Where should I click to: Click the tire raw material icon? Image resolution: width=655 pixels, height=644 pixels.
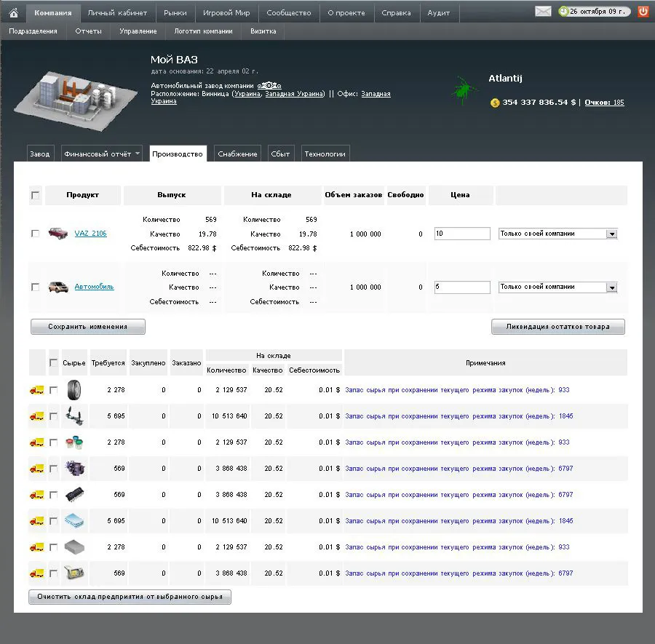(74, 390)
